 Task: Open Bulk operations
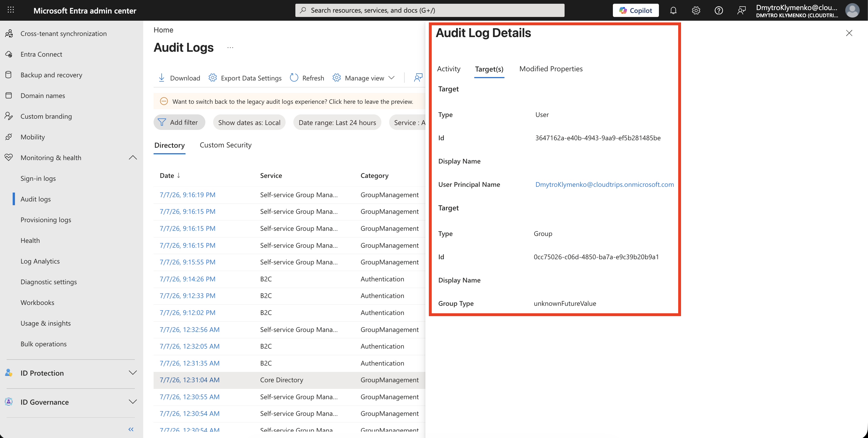click(x=43, y=344)
